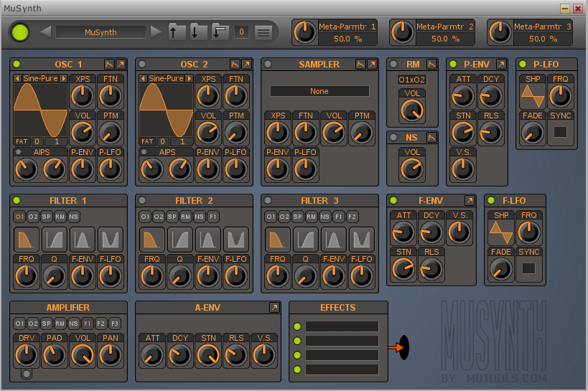Select FILTER 2 high-pass shape icon
This screenshot has height=391, width=588.
coord(180,239)
